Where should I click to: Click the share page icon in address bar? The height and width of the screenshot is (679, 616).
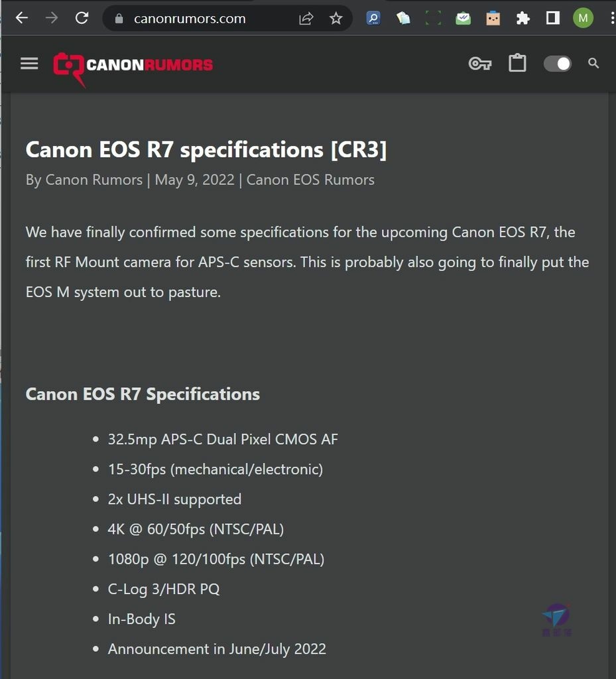[x=306, y=18]
